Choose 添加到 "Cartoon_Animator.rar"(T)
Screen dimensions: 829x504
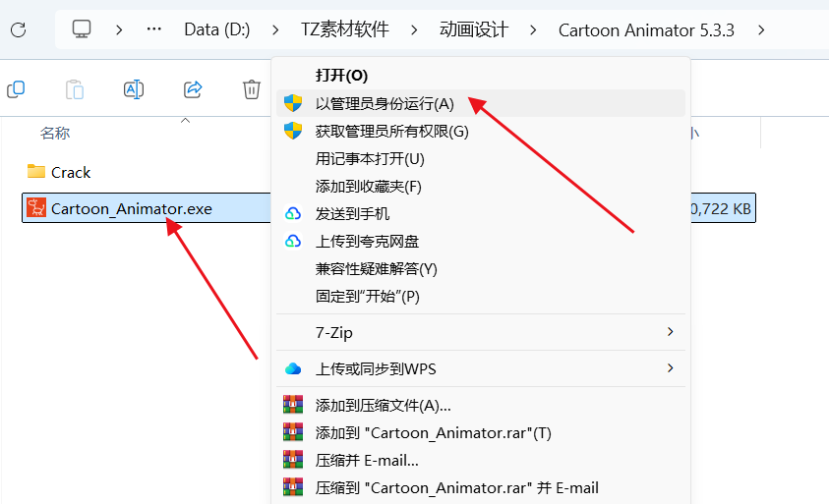[x=481, y=432]
